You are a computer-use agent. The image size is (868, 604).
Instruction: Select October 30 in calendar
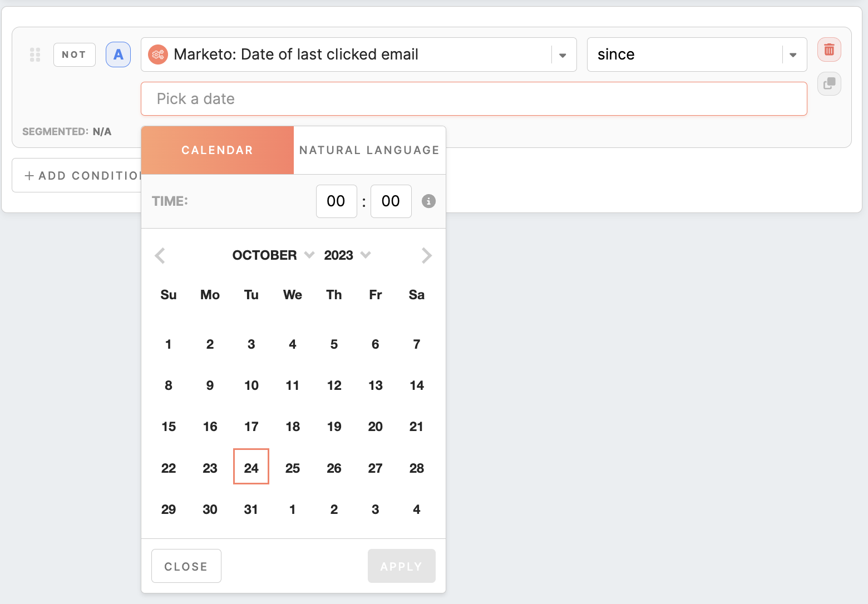click(x=210, y=509)
